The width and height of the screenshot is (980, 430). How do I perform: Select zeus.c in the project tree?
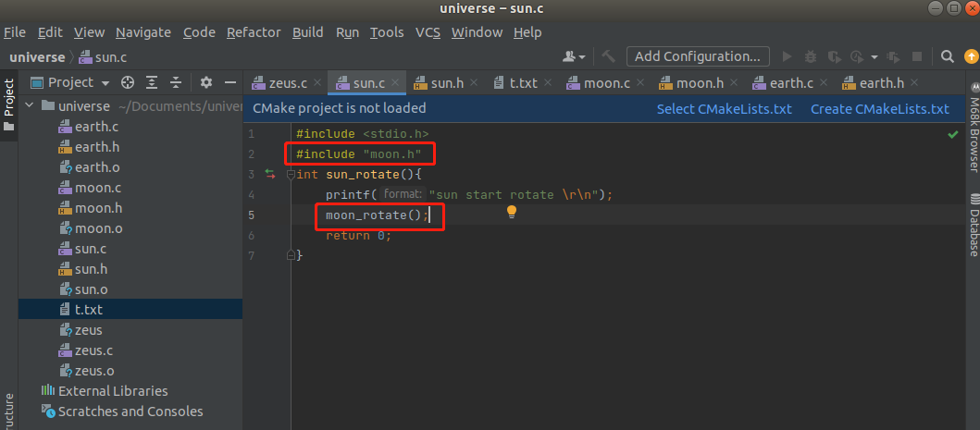93,350
